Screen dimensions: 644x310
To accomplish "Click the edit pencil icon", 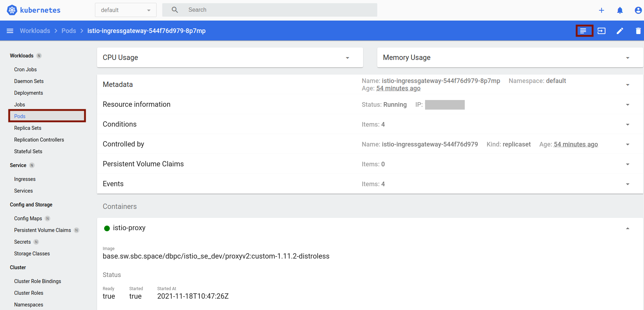I will pyautogui.click(x=620, y=31).
